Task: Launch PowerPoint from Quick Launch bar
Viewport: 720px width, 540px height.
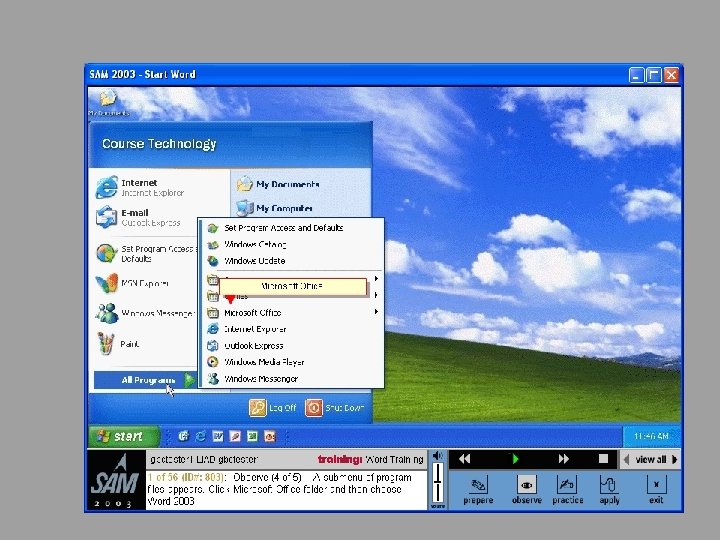Action: click(270, 436)
